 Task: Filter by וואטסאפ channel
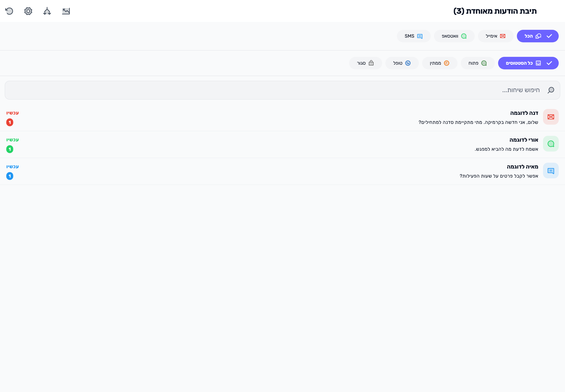coord(454,36)
